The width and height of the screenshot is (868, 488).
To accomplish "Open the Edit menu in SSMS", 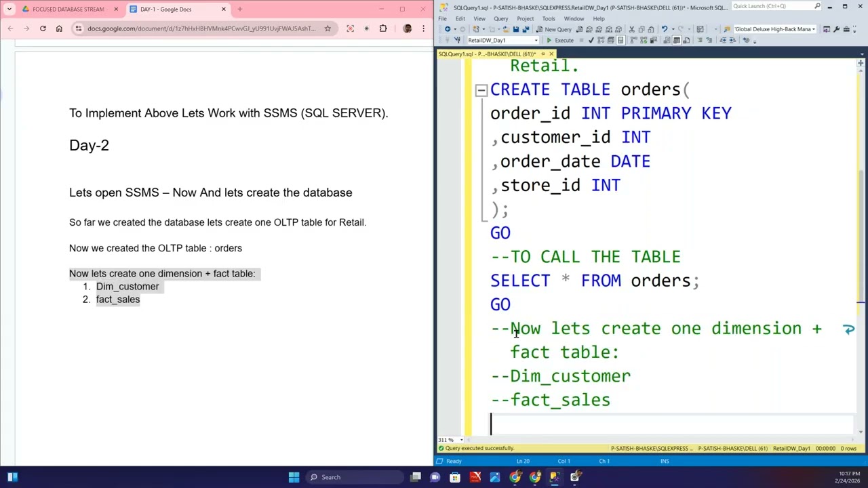I will 460,18.
